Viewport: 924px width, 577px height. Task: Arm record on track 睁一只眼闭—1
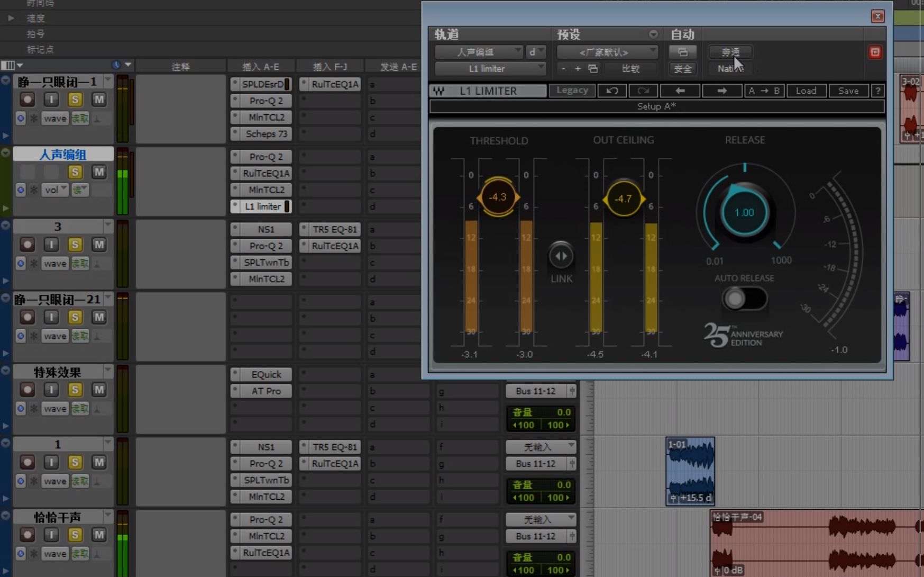[x=27, y=99]
